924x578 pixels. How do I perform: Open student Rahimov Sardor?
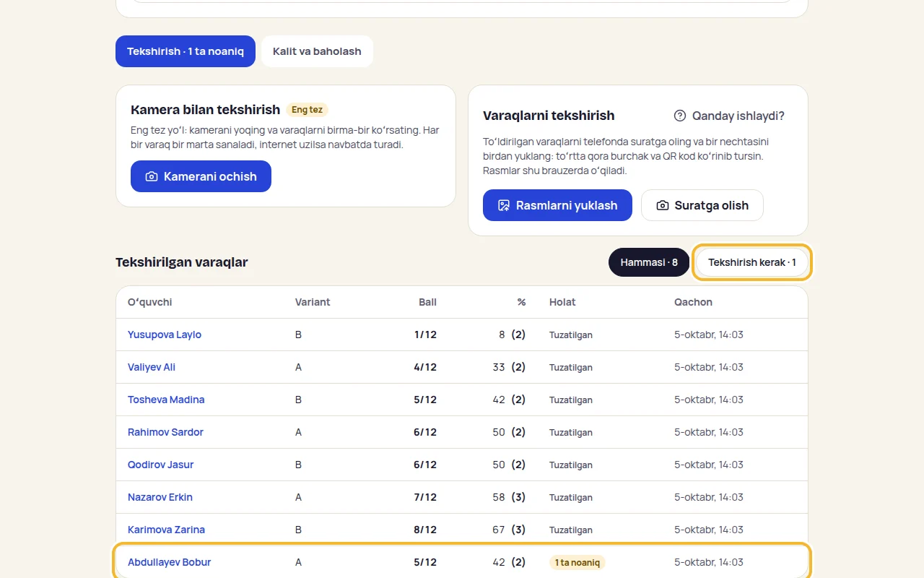tap(165, 432)
